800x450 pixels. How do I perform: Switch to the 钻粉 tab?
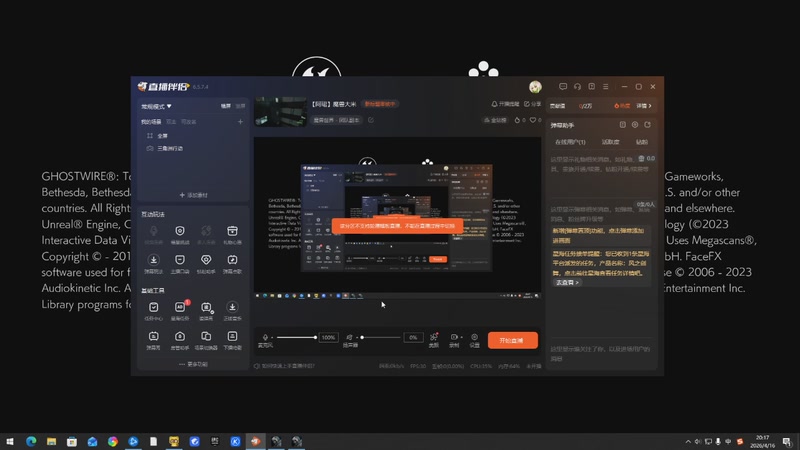click(x=642, y=142)
